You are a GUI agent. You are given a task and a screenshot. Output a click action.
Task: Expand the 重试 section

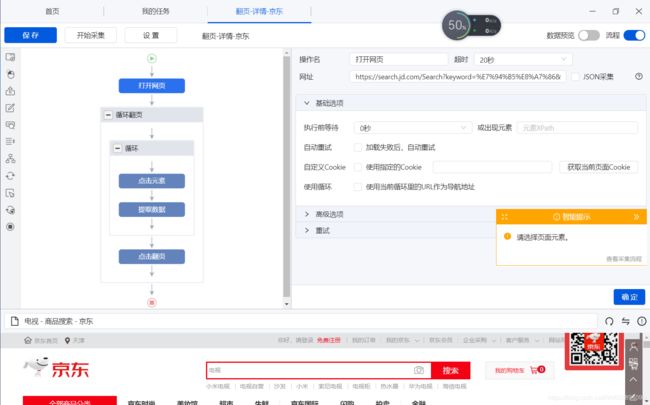point(307,230)
